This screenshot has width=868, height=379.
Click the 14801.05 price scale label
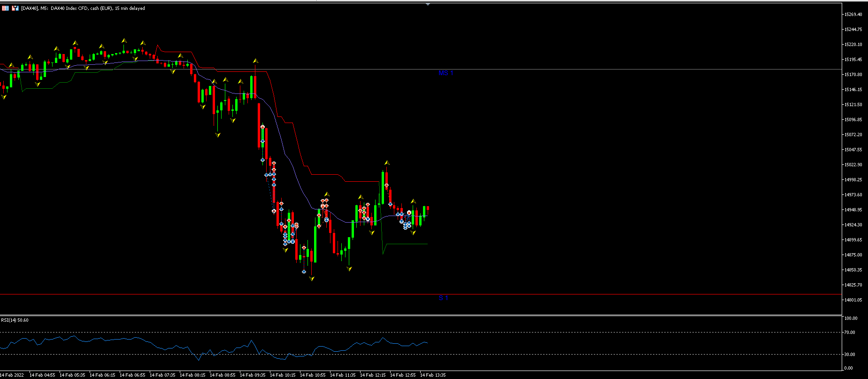coord(853,300)
